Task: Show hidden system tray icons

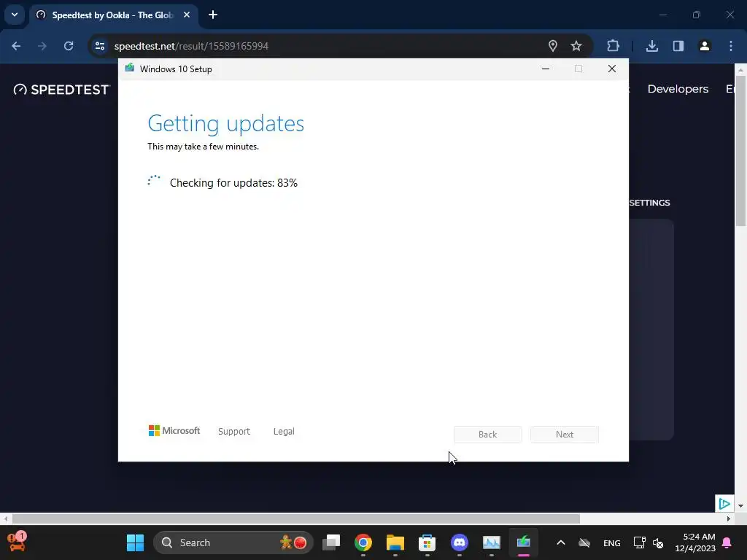Action: (x=561, y=542)
